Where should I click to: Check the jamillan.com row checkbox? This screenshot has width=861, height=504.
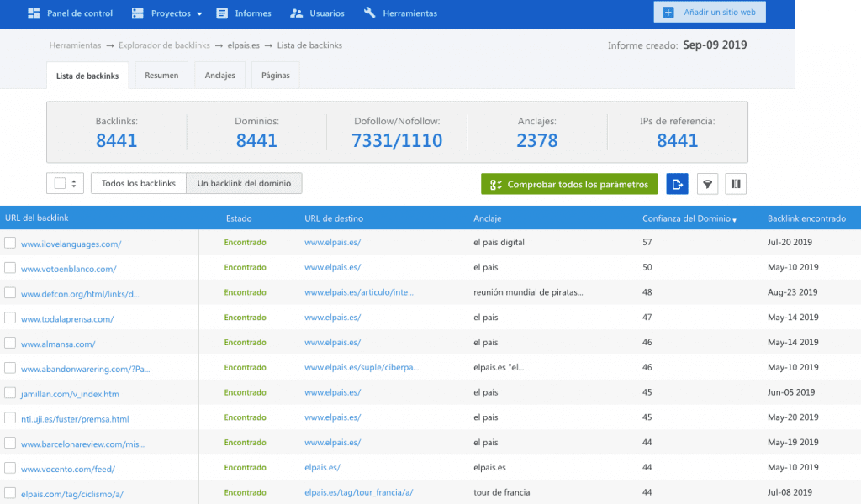(10, 392)
